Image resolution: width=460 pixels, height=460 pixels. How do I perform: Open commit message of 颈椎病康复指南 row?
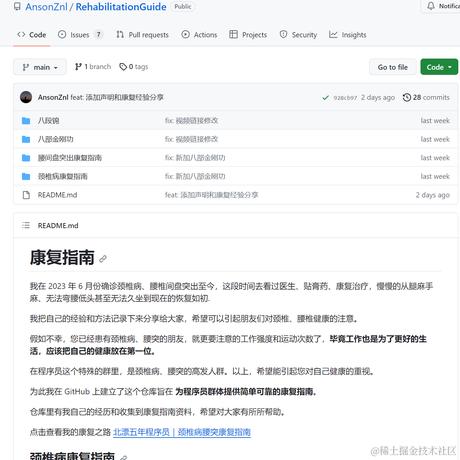(x=195, y=176)
